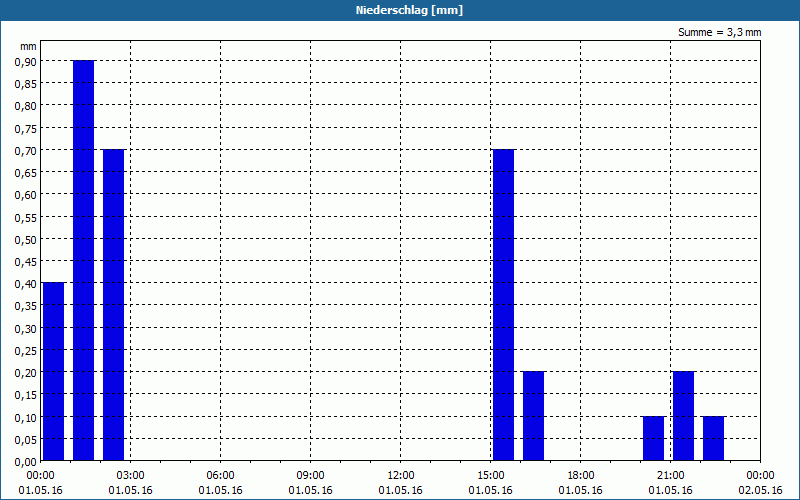The image size is (800, 500).
Task: Click the 0,00 y-axis label
Action: [26, 462]
